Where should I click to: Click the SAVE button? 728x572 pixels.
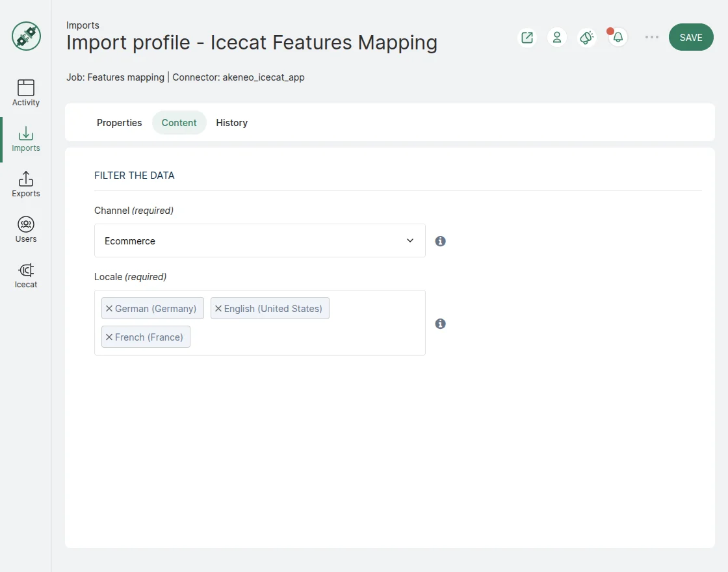[691, 37]
